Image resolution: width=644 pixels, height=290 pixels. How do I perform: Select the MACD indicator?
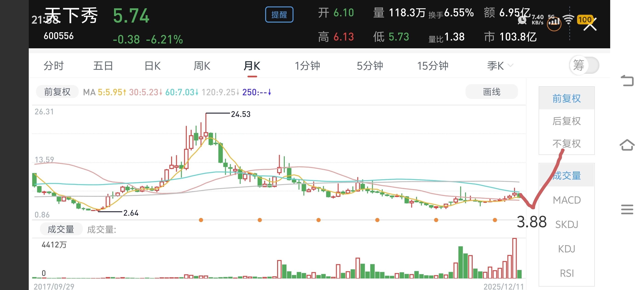coord(566,200)
